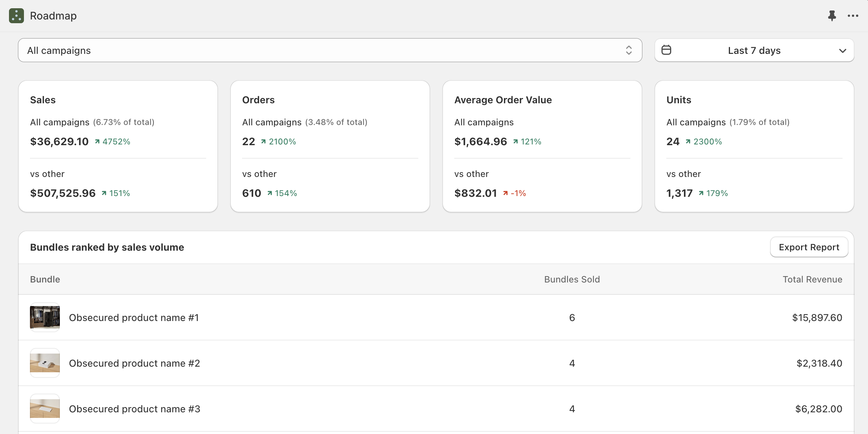Image resolution: width=868 pixels, height=434 pixels.
Task: Click the thumbnail for Obsecured product name #1
Action: pos(45,317)
